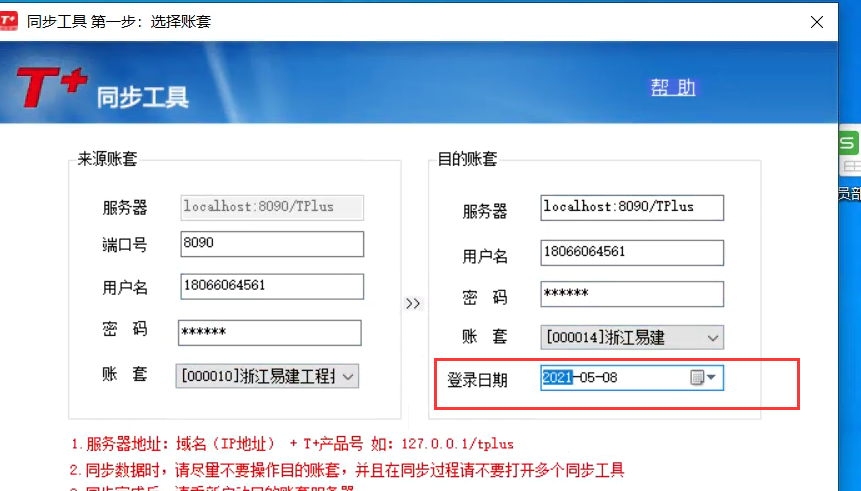The image size is (861, 491).
Task: Click the 同步工具 banner title text
Action: [143, 97]
